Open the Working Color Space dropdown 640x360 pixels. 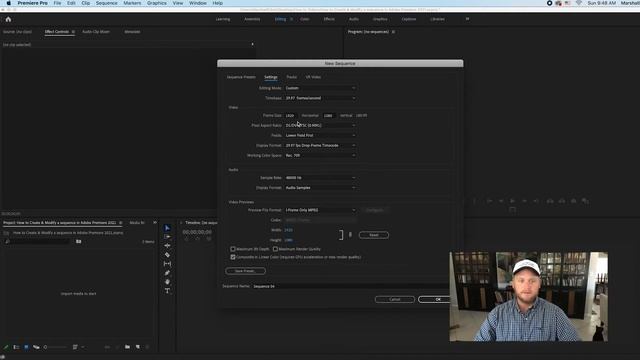(x=320, y=156)
